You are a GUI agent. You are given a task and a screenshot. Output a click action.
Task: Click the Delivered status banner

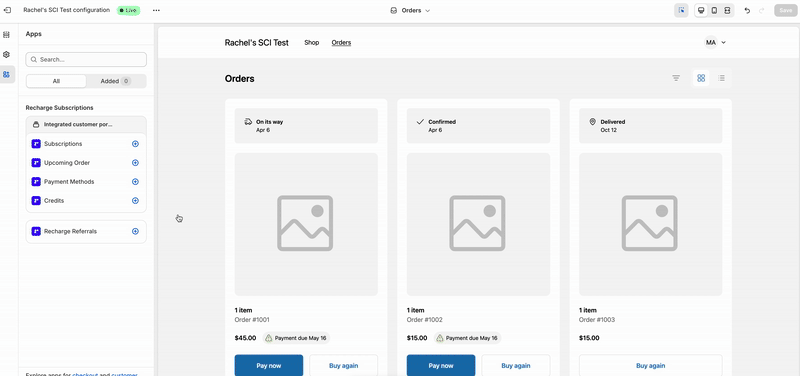(651, 126)
